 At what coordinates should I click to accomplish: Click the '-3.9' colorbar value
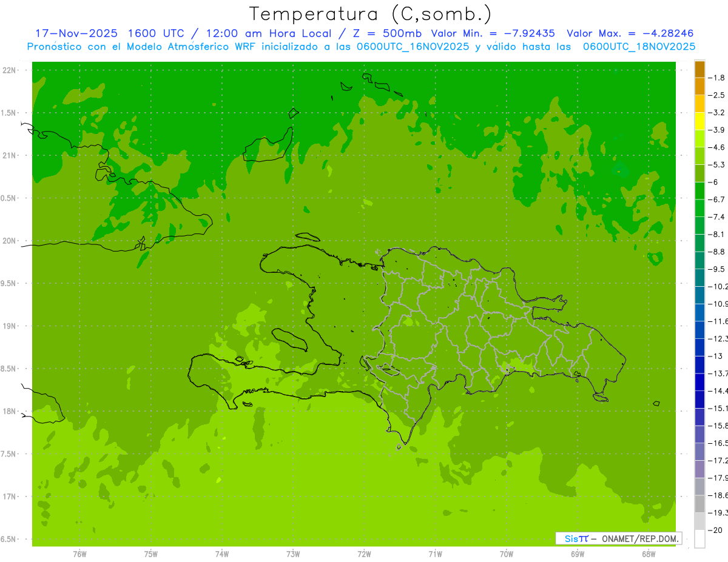click(x=717, y=130)
